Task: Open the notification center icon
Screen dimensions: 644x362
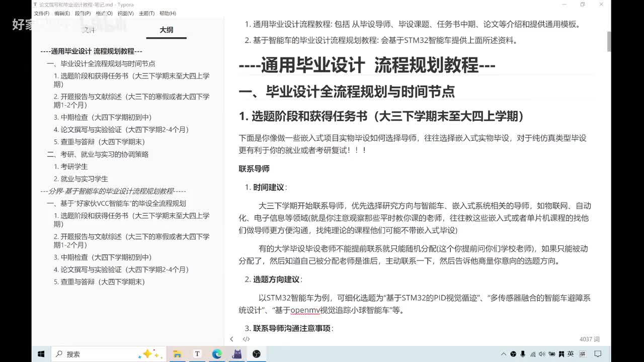Action: click(x=598, y=354)
